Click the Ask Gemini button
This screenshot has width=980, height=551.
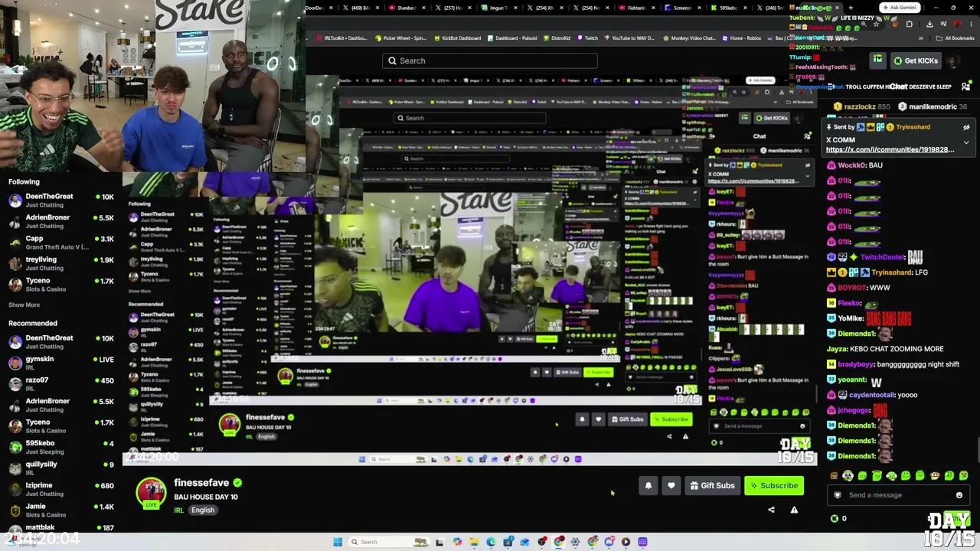[900, 8]
